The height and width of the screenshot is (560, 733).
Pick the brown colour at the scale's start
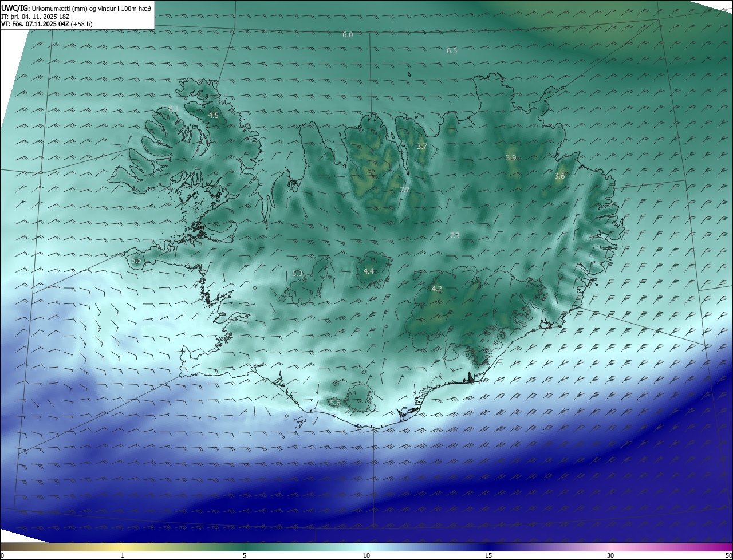click(x=3, y=547)
